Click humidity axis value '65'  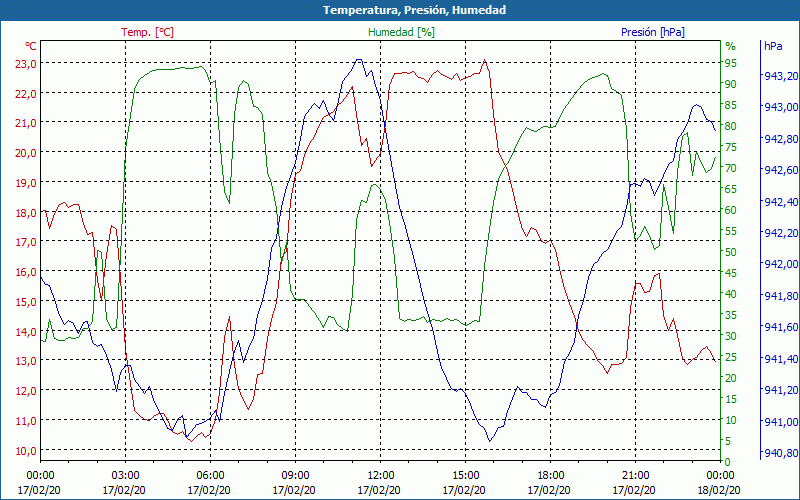pos(731,189)
